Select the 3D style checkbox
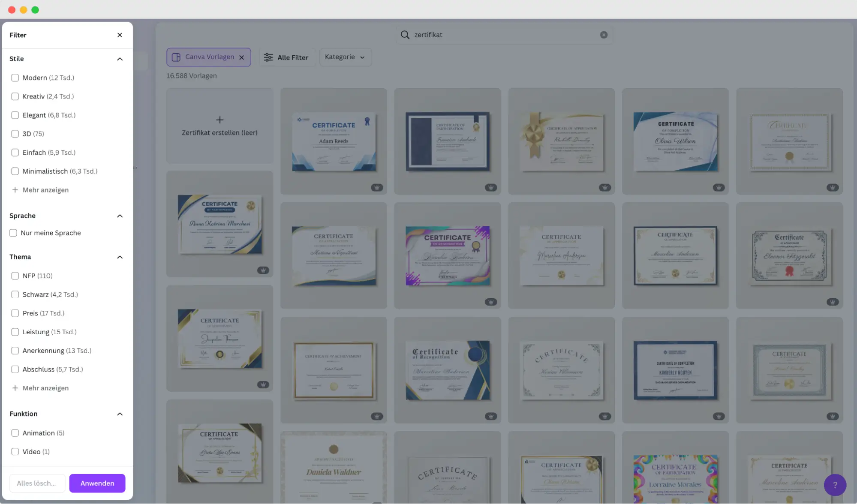This screenshot has width=857, height=504. coord(15,134)
